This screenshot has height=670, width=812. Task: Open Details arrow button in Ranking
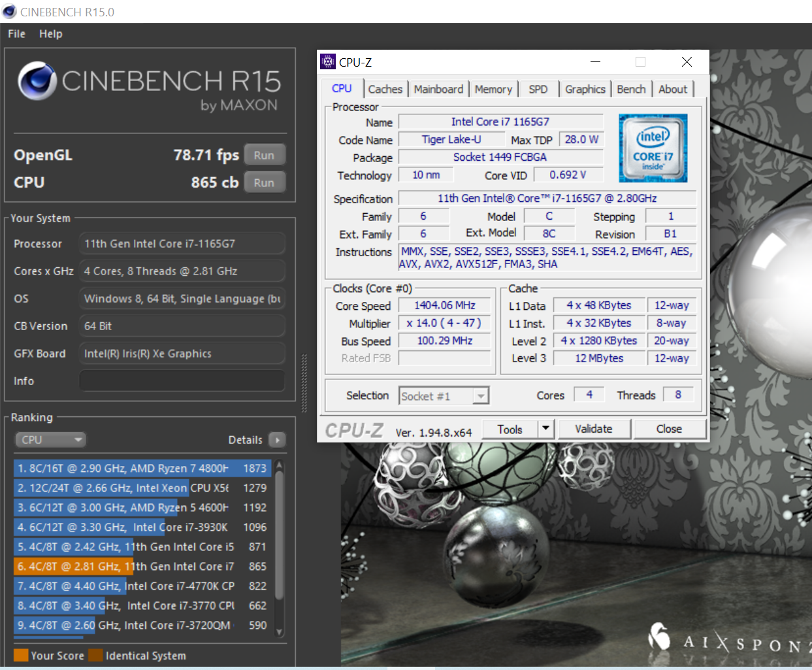278,440
